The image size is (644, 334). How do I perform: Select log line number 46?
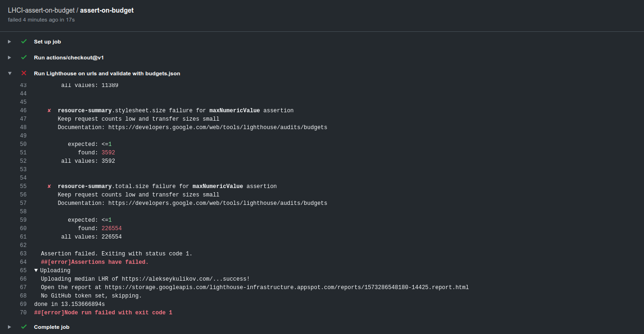pos(23,110)
